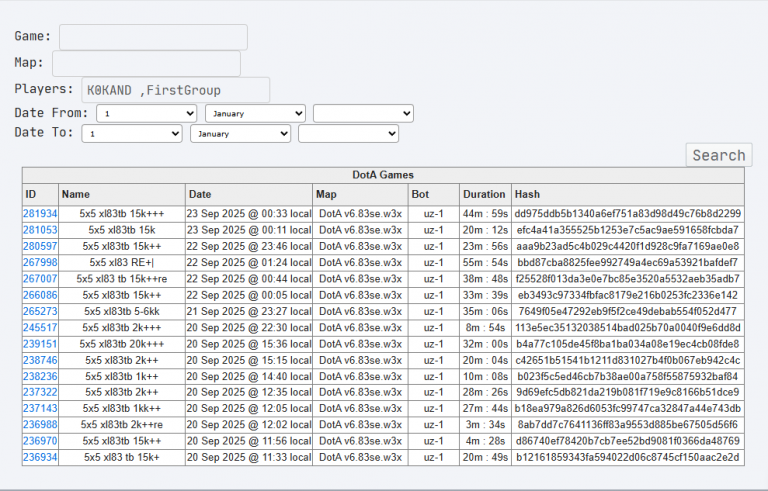Screen dimensions: 768x491
Task: Select hash starting with 7649f05e47
Action: [628, 311]
